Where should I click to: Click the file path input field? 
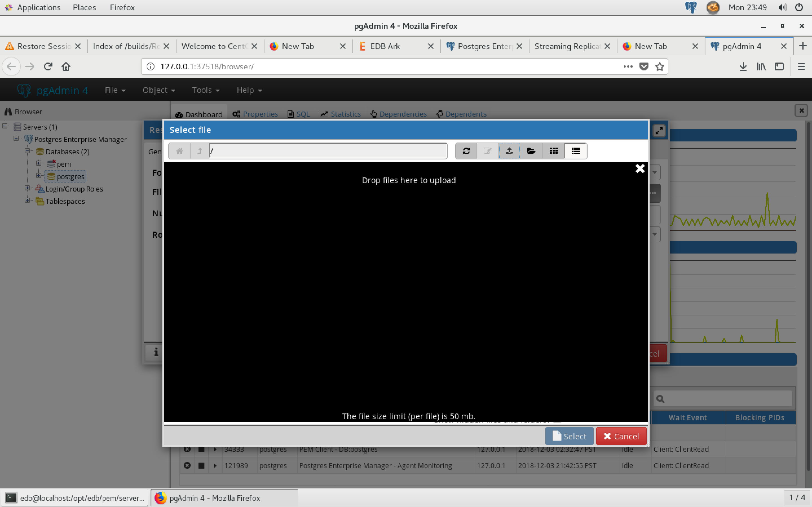tap(328, 151)
